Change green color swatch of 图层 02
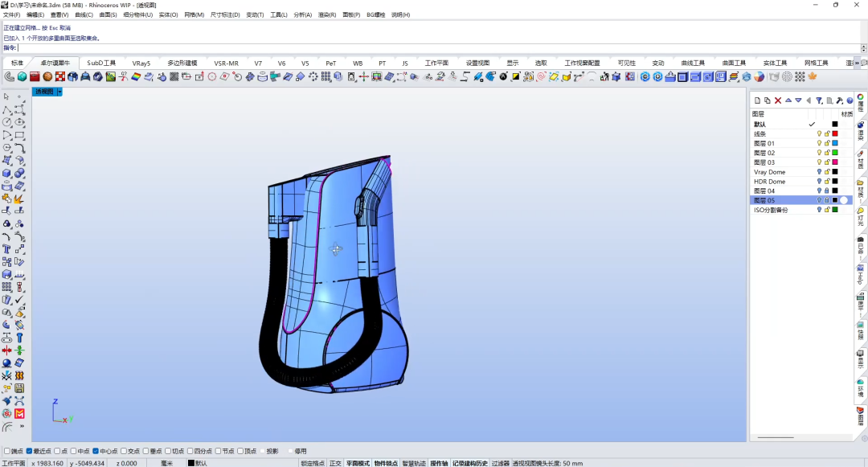Image resolution: width=868 pixels, height=467 pixels. (835, 153)
